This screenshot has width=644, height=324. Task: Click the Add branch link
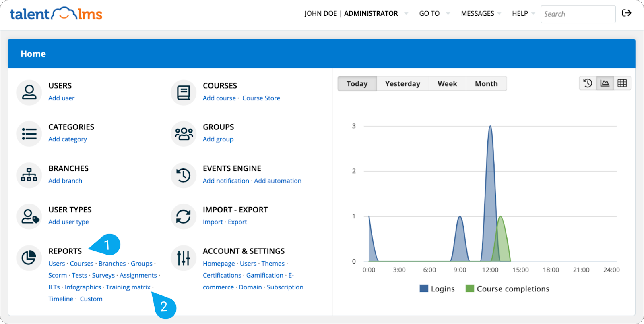(65, 181)
